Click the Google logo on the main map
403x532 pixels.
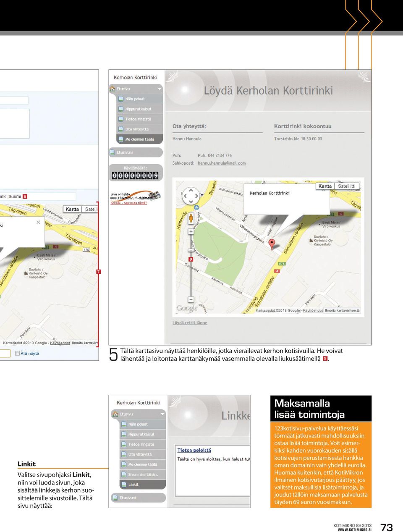(x=187, y=308)
